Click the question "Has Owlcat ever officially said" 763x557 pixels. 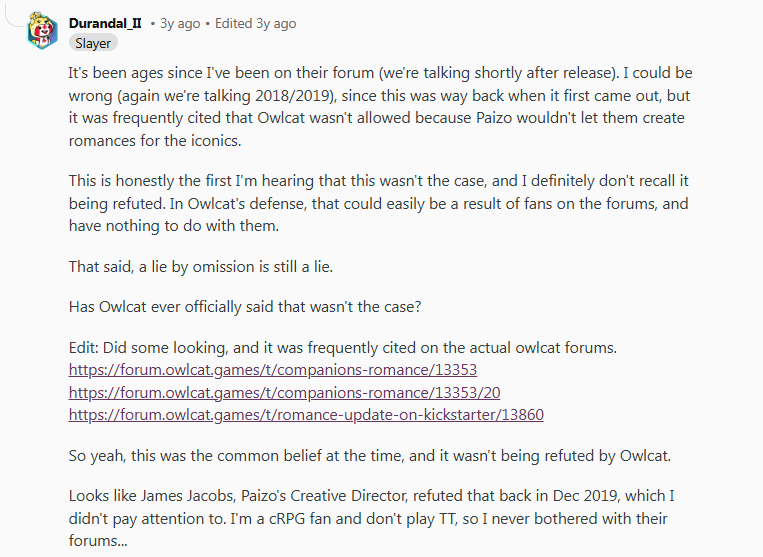point(245,307)
